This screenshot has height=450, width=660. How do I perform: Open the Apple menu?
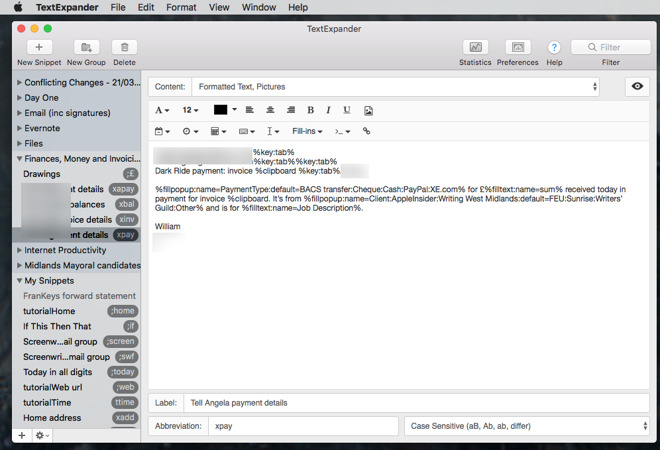click(x=18, y=7)
